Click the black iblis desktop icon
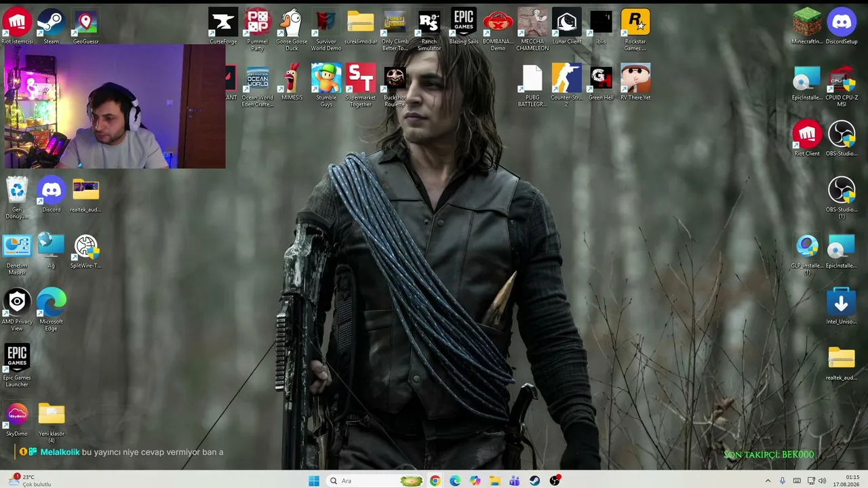Screen dimensions: 868x488 tap(601, 26)
